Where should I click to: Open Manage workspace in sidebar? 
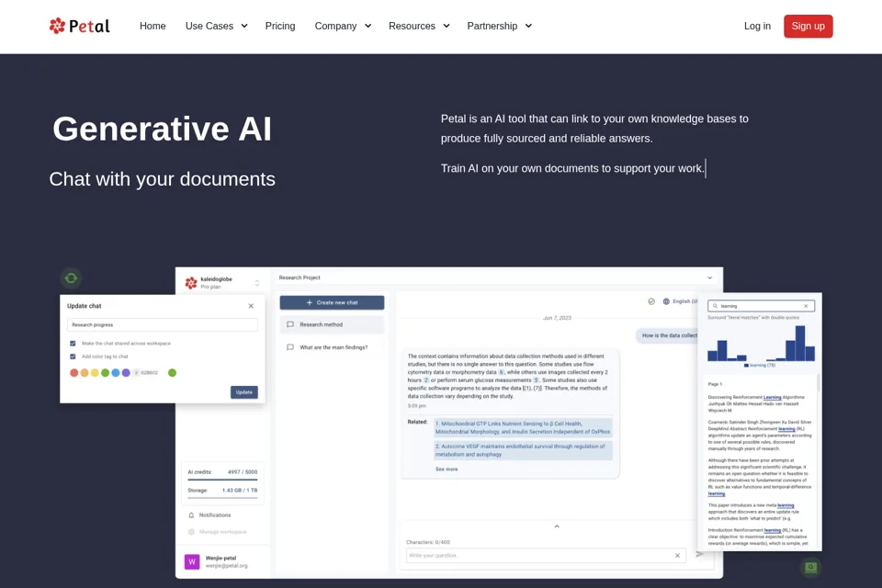tap(222, 532)
